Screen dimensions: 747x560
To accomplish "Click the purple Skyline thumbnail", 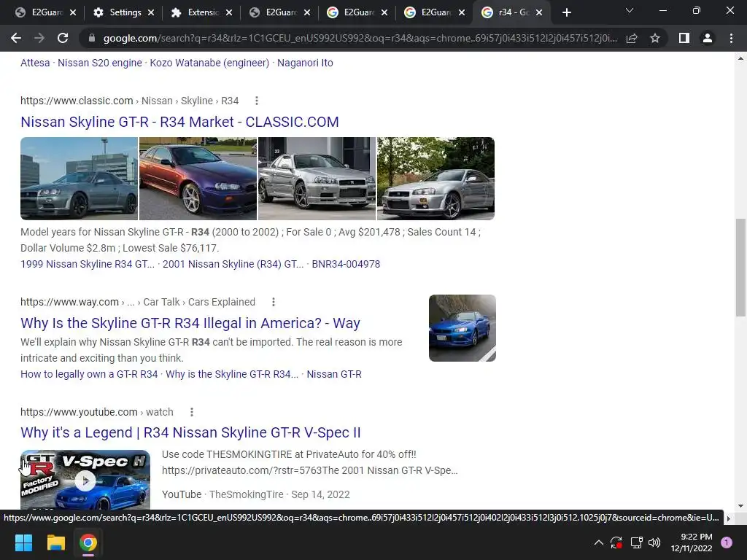I will pyautogui.click(x=198, y=179).
